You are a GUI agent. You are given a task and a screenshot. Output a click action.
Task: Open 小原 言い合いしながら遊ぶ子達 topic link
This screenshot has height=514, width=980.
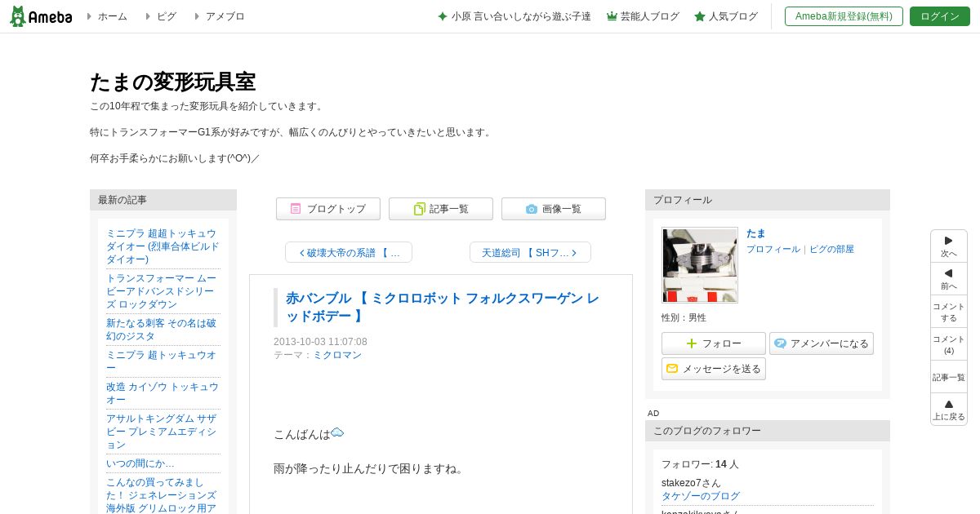(521, 16)
